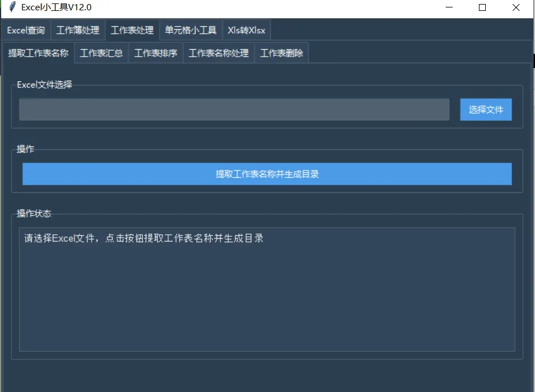Image resolution: width=535 pixels, height=392 pixels.
Task: Maximize the Excel小工具 window
Action: tap(482, 7)
